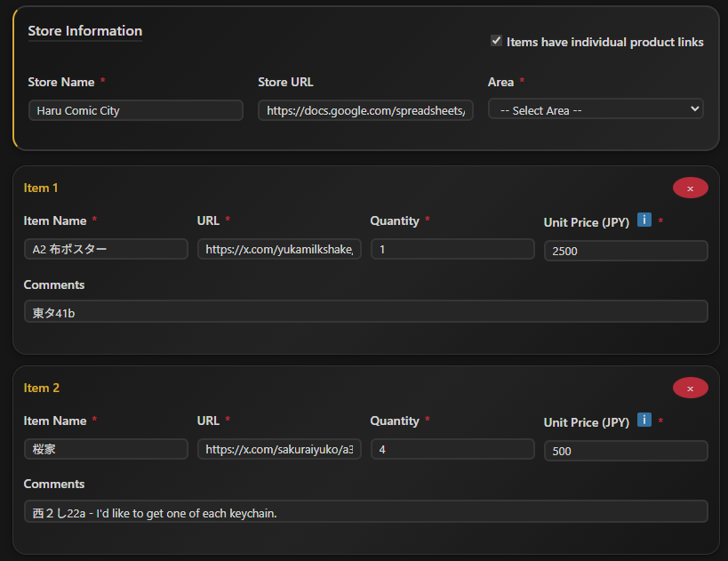Screen dimensions: 728x561
Task: Click the Comments field mentioning keychains
Action: 365,511
